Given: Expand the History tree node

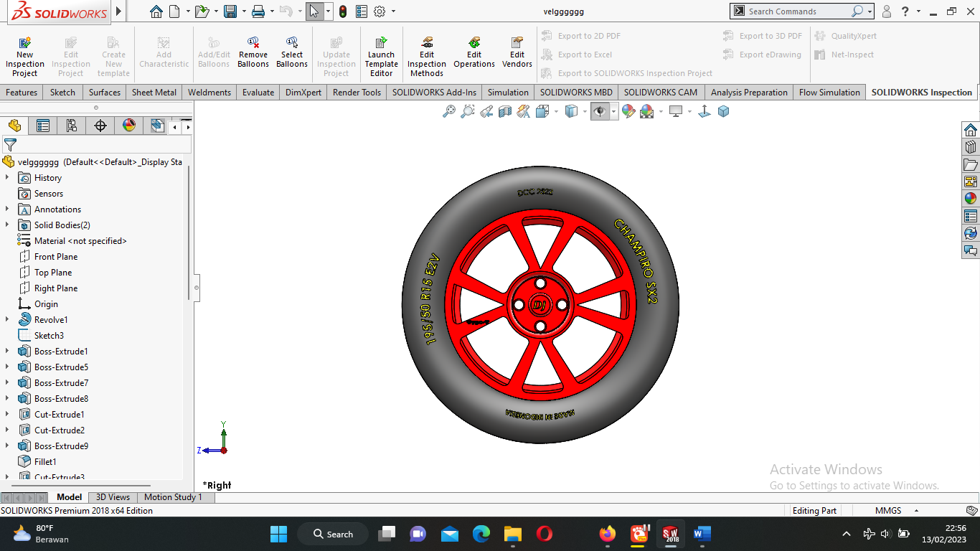Looking at the screenshot, I should point(7,177).
